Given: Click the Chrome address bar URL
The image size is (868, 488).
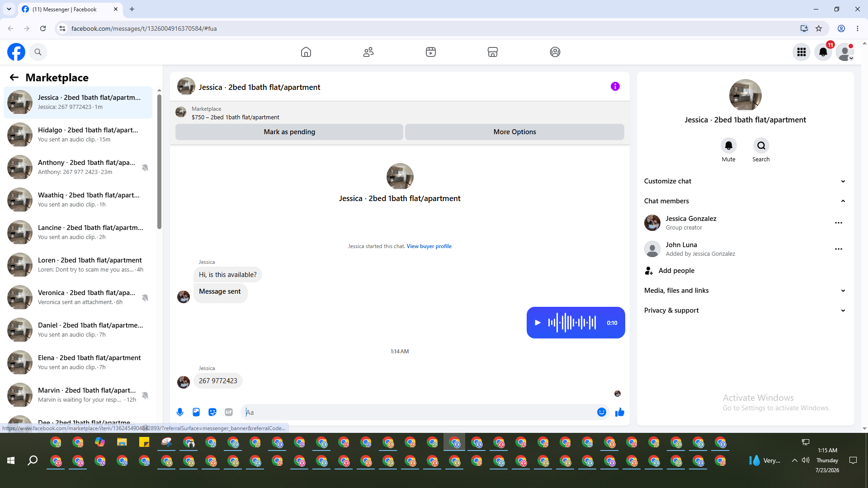Looking at the screenshot, I should [144, 28].
